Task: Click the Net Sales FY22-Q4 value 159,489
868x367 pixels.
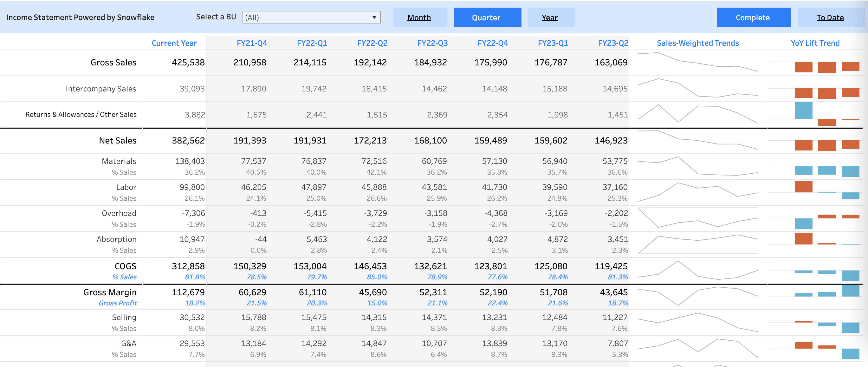Action: 491,141
